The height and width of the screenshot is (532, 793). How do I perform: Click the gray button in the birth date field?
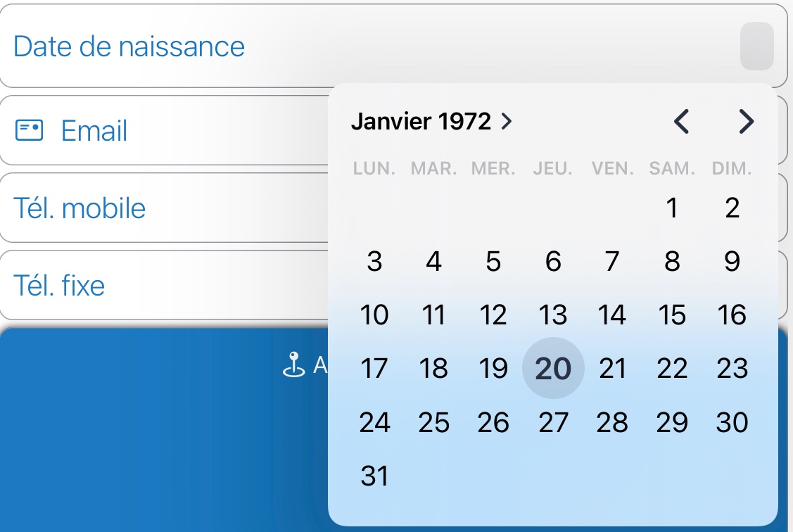click(757, 46)
